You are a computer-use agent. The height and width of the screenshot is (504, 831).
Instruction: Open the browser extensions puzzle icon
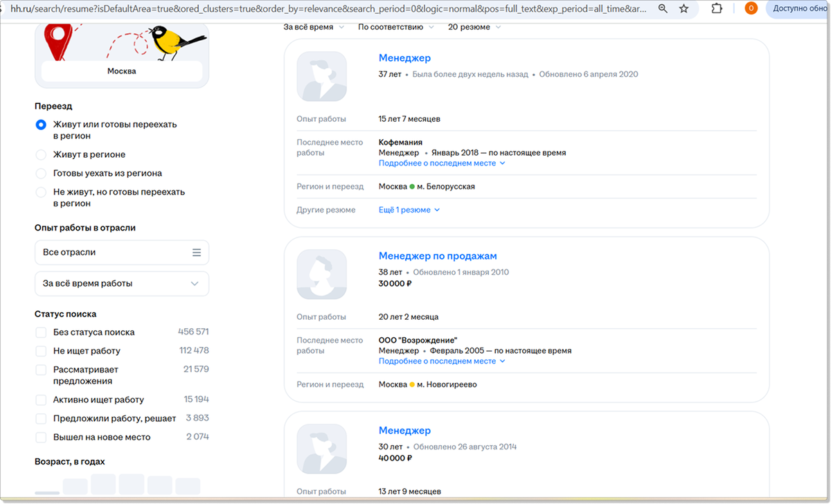point(717,8)
